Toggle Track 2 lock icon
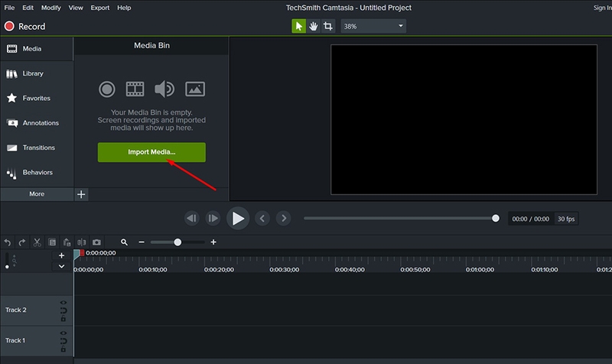 (x=63, y=319)
